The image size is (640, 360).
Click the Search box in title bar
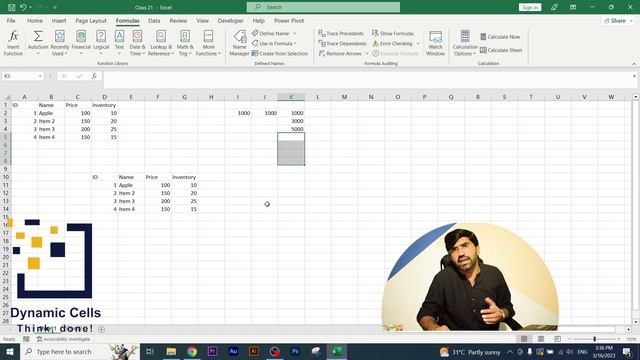point(323,7)
